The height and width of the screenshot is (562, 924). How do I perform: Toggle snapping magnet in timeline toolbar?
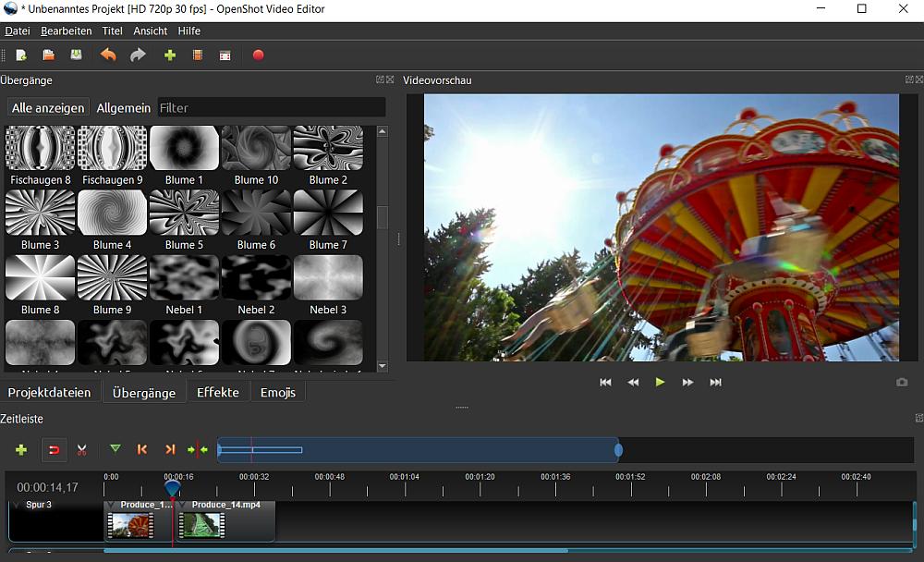point(54,450)
